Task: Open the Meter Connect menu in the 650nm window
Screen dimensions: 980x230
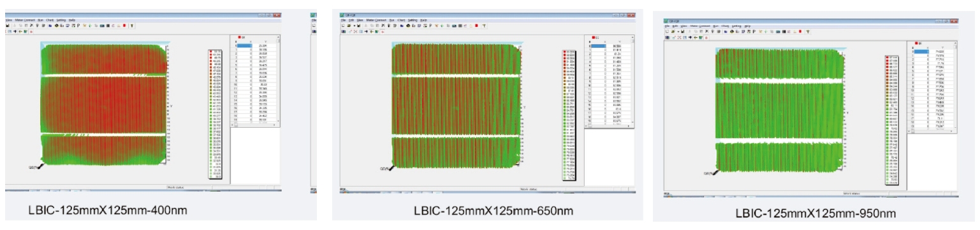Action: click(376, 20)
